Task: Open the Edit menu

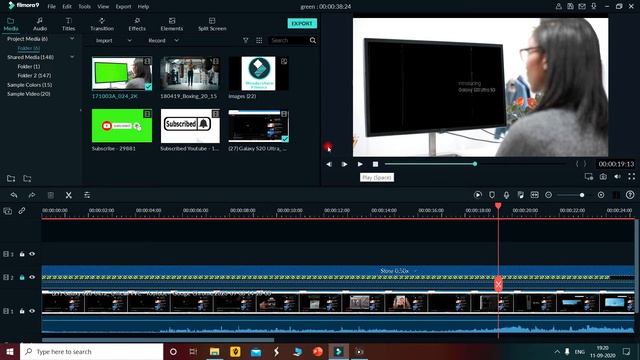Action: pos(67,7)
